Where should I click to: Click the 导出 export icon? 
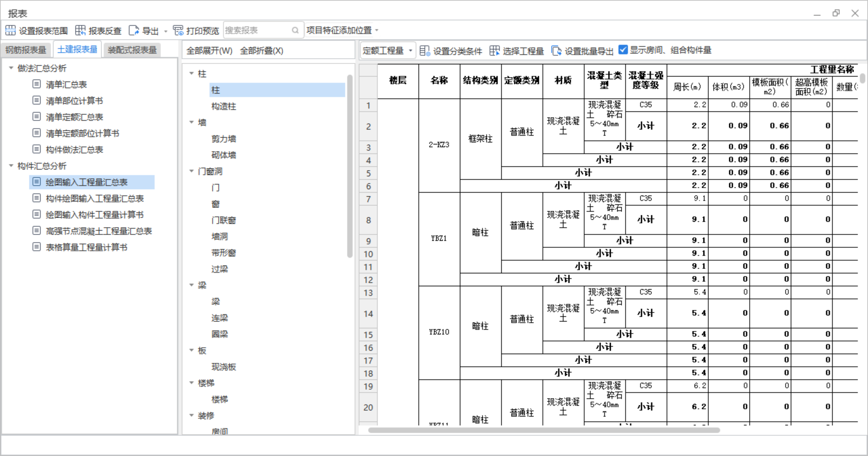coord(134,30)
